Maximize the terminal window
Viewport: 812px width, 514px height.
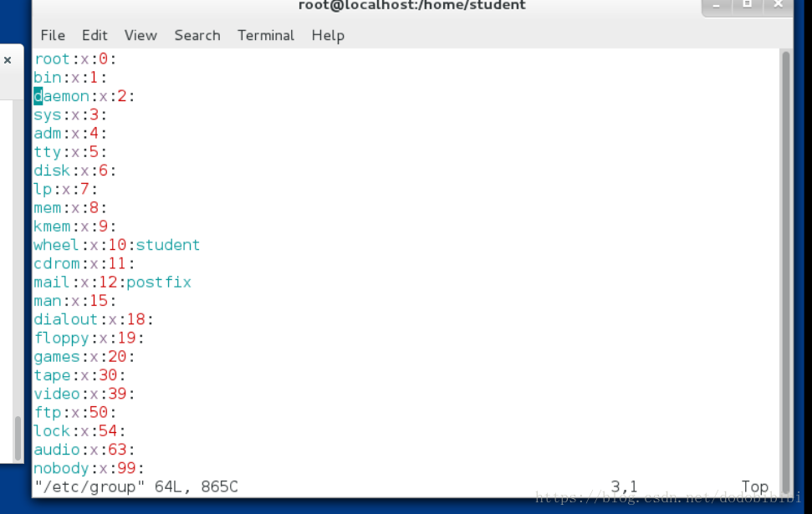point(748,5)
